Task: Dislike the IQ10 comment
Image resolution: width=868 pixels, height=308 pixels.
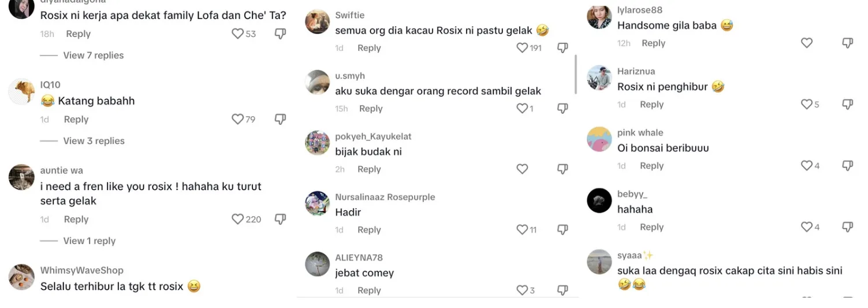Action: point(280,120)
